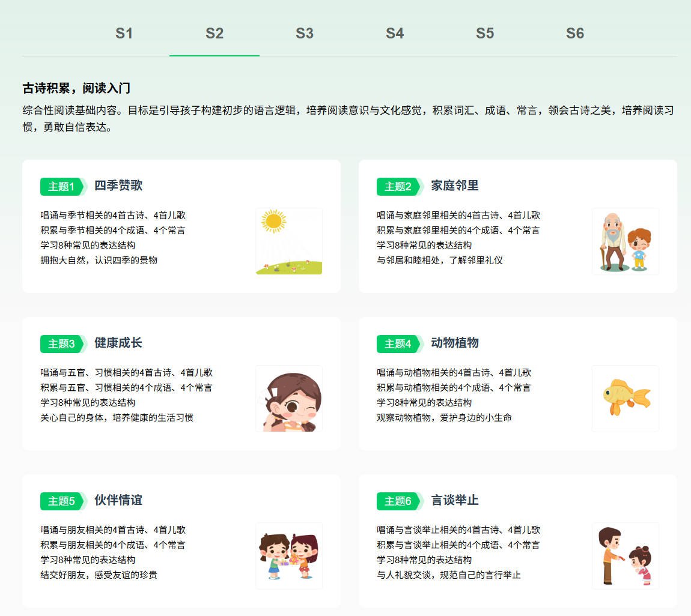Click the line 积累与朋友相关的4个成语、4个常言

113,545
